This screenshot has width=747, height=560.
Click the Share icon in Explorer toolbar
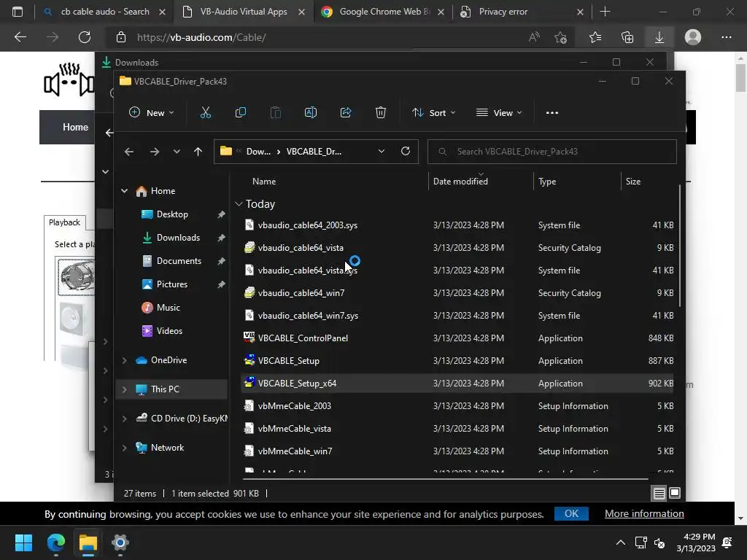click(346, 113)
